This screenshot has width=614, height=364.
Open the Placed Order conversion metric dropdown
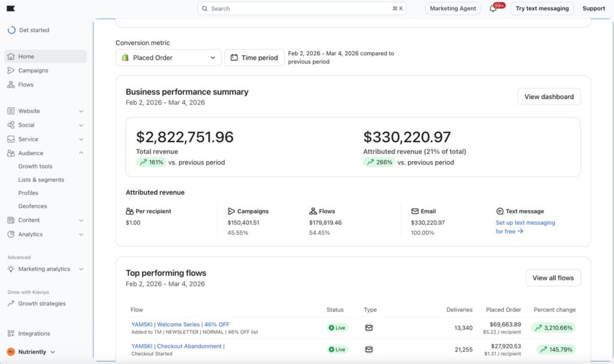pyautogui.click(x=168, y=58)
